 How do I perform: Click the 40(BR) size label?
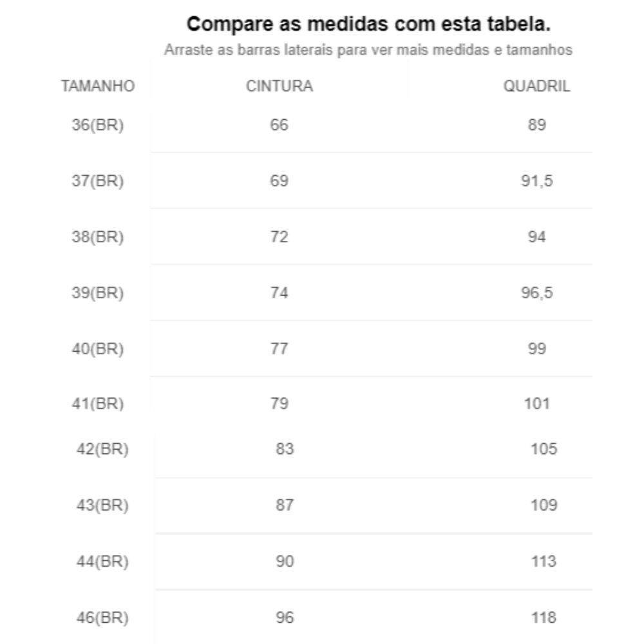[x=97, y=349]
